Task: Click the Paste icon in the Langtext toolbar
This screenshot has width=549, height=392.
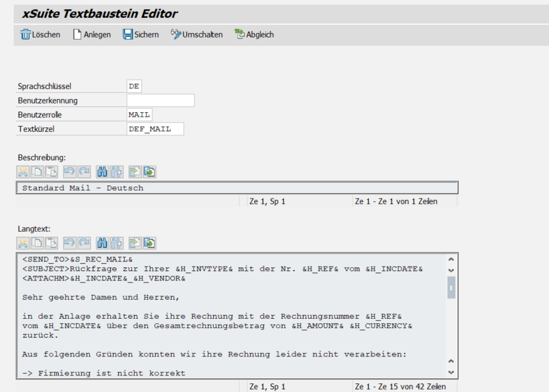Action: tap(51, 243)
